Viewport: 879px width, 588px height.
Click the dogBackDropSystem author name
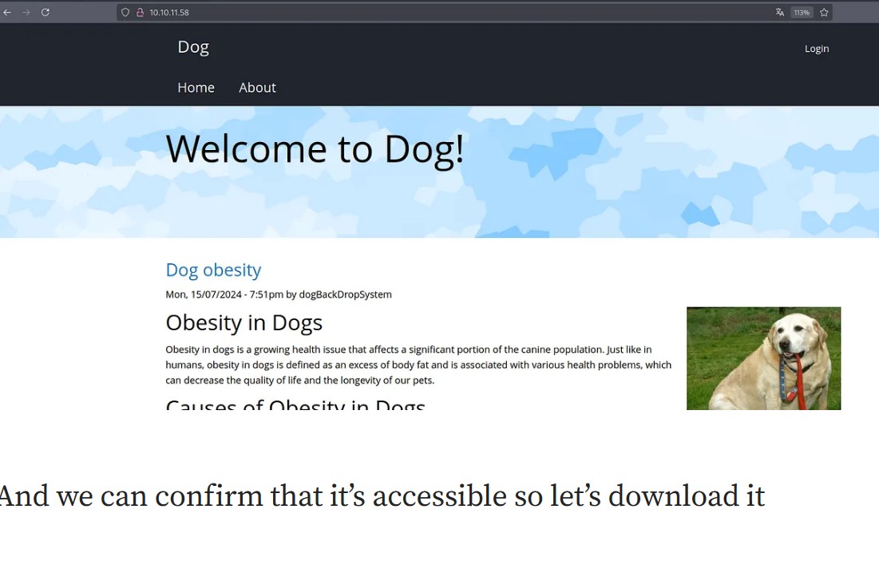pyautogui.click(x=346, y=294)
